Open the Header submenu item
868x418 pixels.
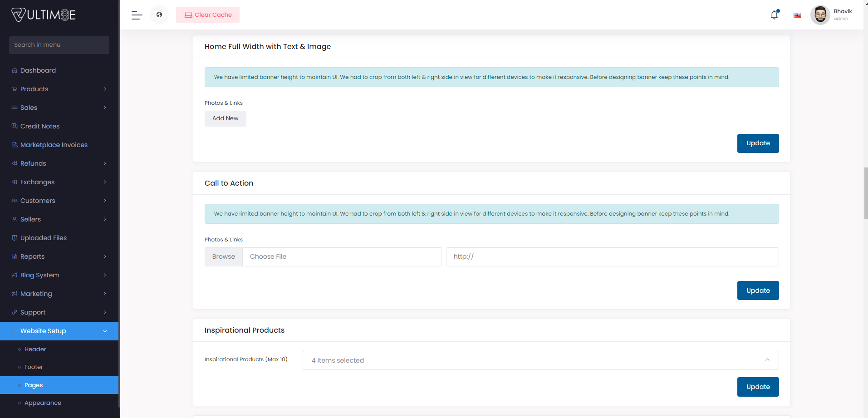tap(35, 349)
